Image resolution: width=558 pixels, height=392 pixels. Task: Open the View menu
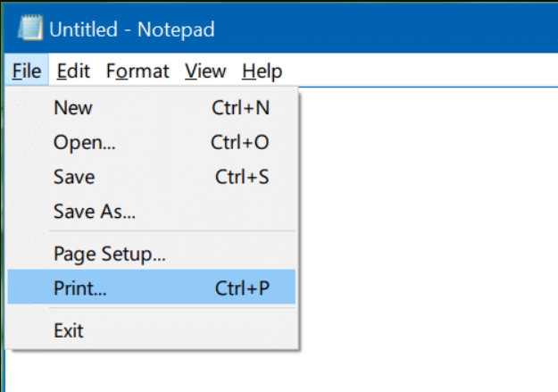(205, 71)
